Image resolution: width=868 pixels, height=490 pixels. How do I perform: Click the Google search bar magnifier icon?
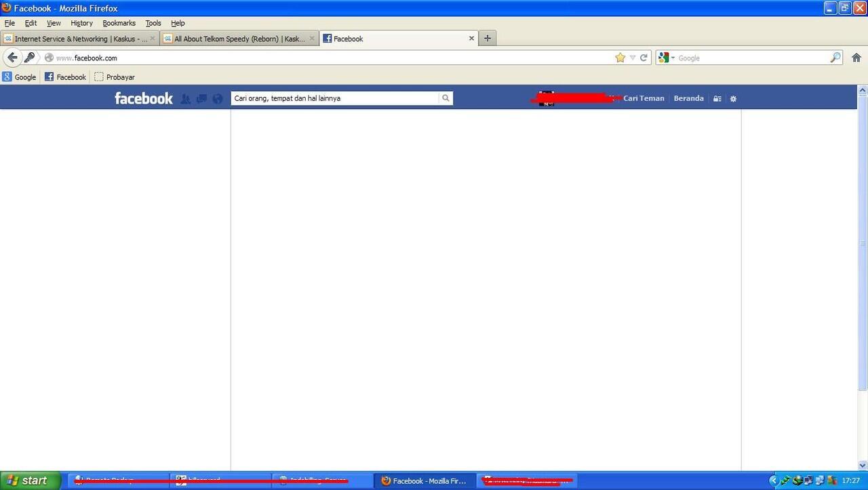click(x=835, y=58)
